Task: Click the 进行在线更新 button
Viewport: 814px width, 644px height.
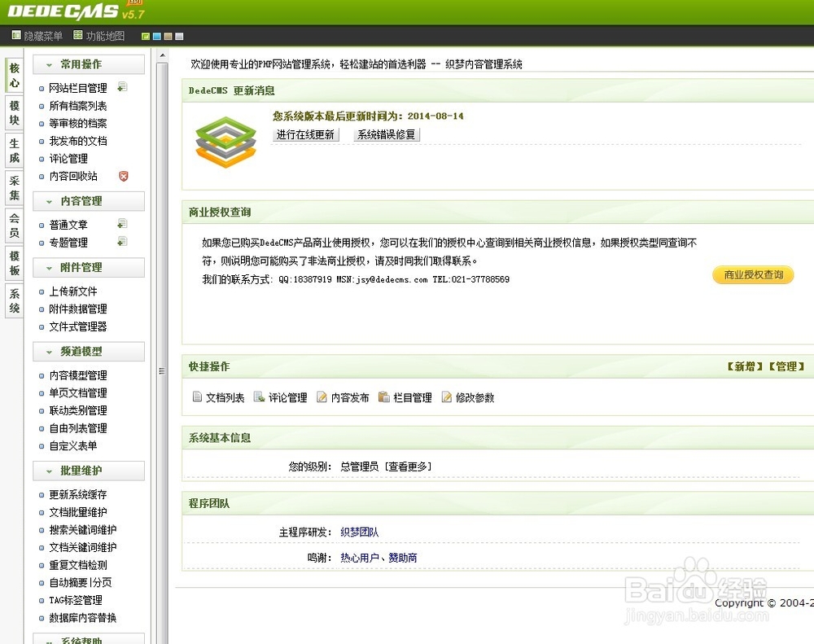Action: click(x=305, y=134)
